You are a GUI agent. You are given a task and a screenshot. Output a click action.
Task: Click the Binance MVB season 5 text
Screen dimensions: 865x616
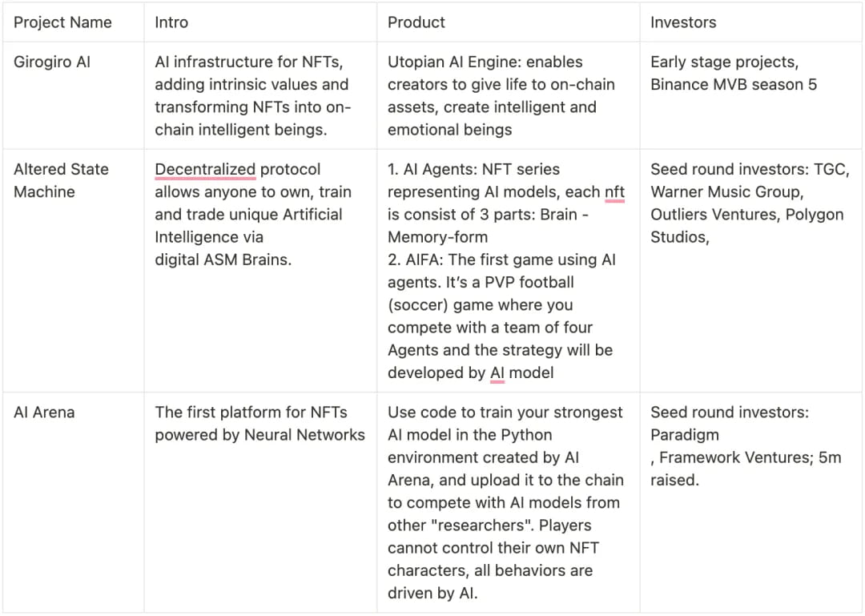pos(733,85)
